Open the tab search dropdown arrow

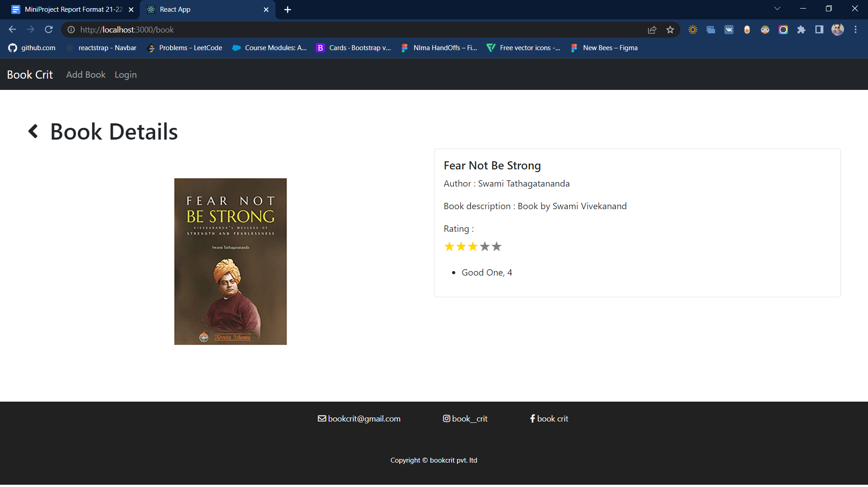point(778,9)
